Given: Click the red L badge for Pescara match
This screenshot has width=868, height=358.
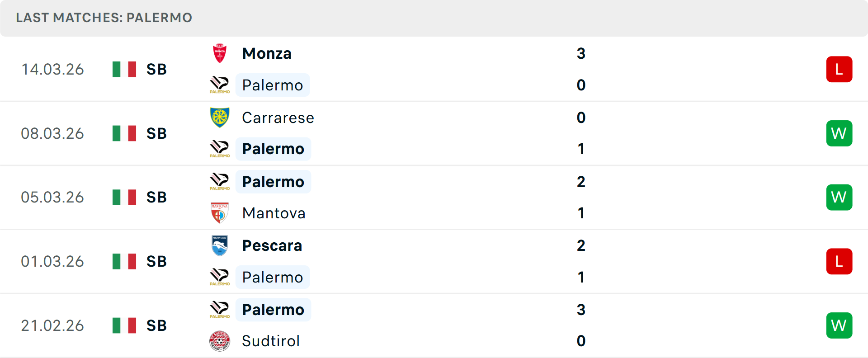Looking at the screenshot, I should coord(839,261).
